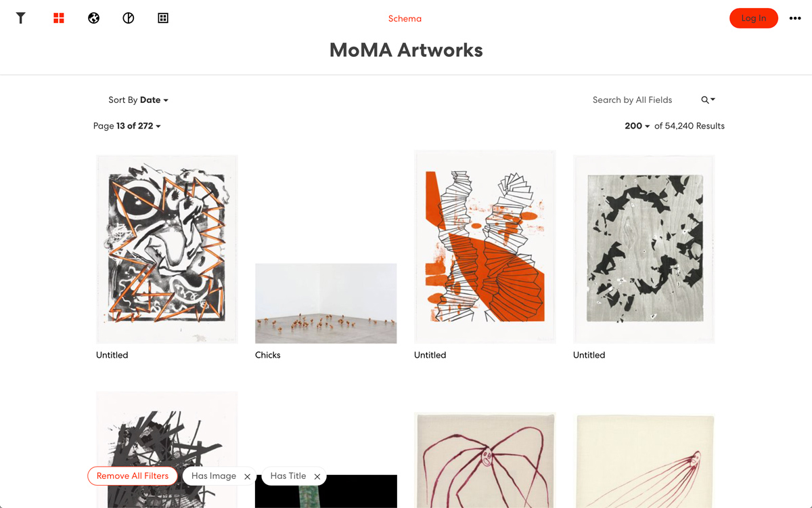The image size is (812, 508).
Task: Open the Chicks artwork thumbnail
Action: pos(326,303)
